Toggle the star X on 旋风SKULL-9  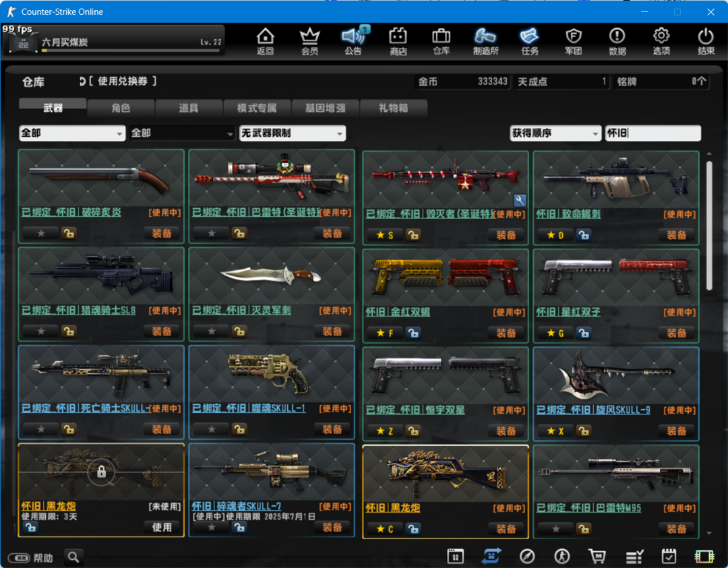[555, 431]
